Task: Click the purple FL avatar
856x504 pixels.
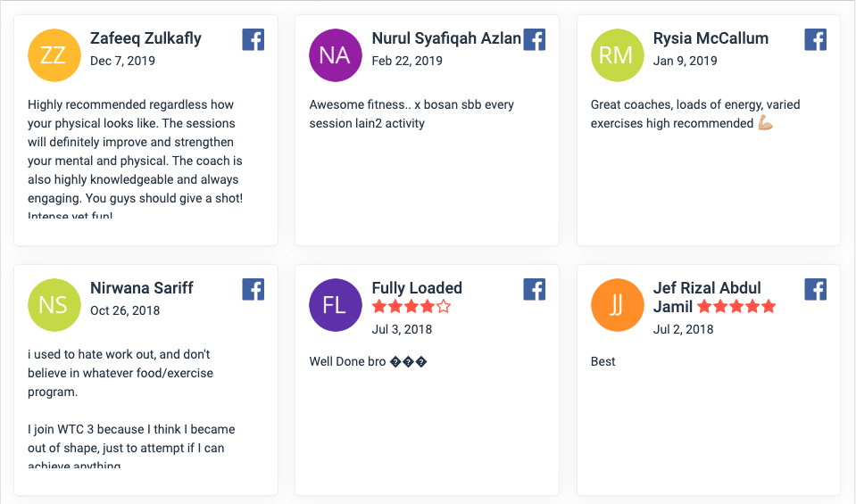Action: click(x=335, y=304)
